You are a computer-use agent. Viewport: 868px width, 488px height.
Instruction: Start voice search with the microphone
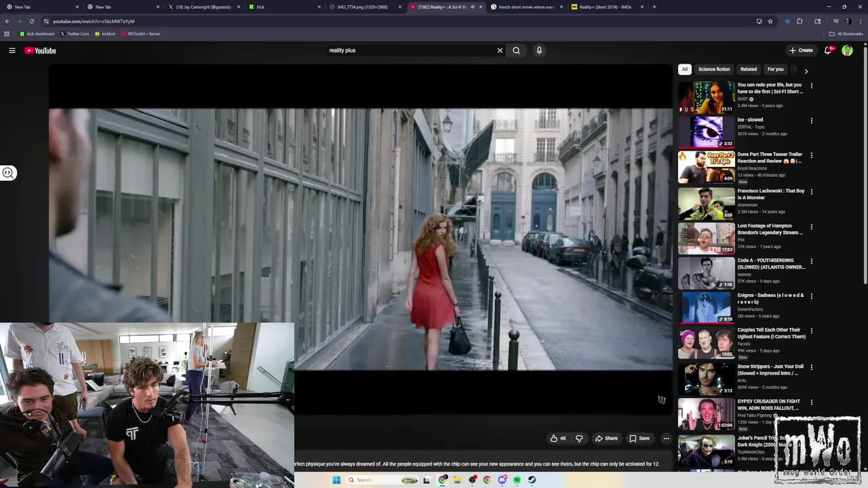coord(539,50)
